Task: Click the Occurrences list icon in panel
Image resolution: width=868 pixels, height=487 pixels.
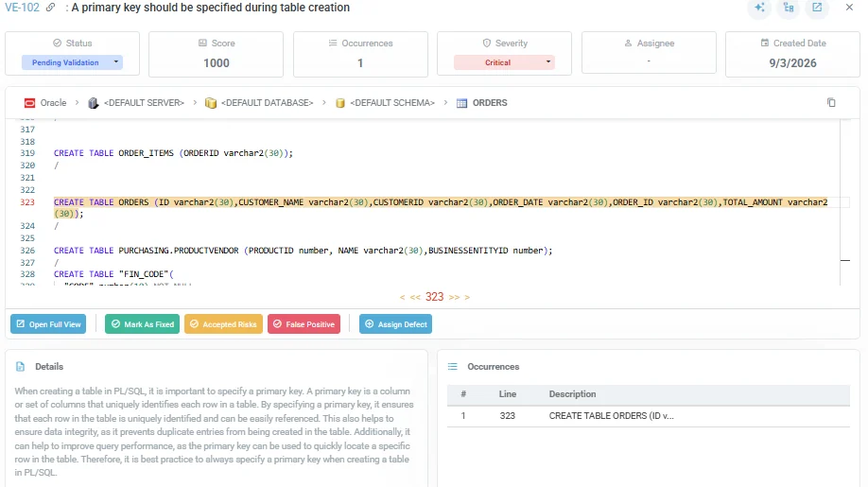Action: tap(452, 366)
